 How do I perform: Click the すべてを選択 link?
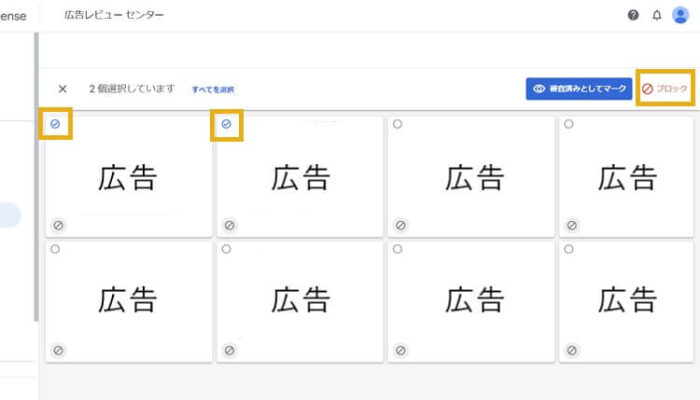[x=213, y=89]
